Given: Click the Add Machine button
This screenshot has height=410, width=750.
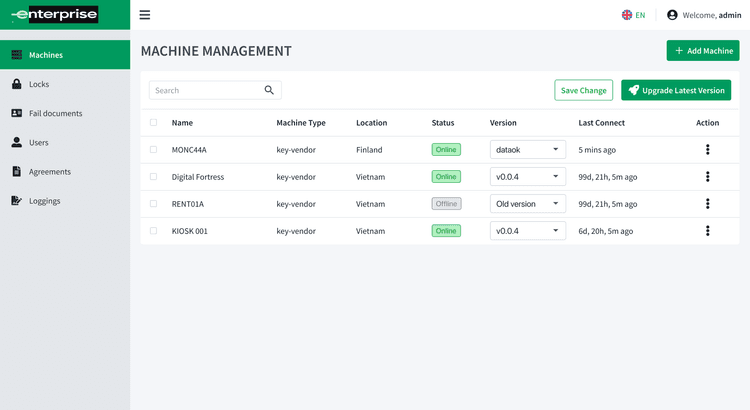Looking at the screenshot, I should coord(703,51).
